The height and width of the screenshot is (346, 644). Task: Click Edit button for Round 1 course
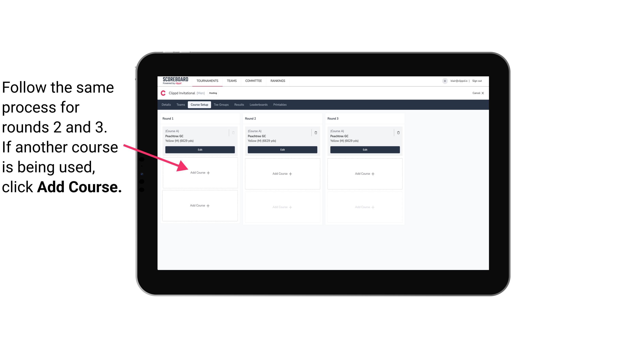click(x=199, y=150)
